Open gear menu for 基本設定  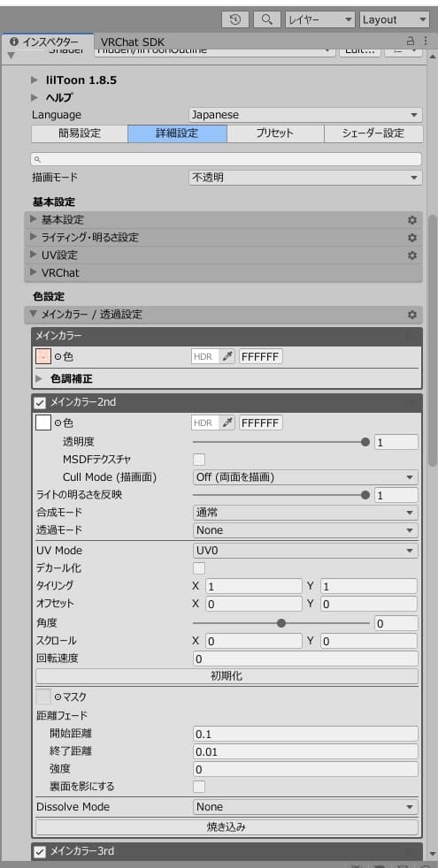pyautogui.click(x=412, y=220)
